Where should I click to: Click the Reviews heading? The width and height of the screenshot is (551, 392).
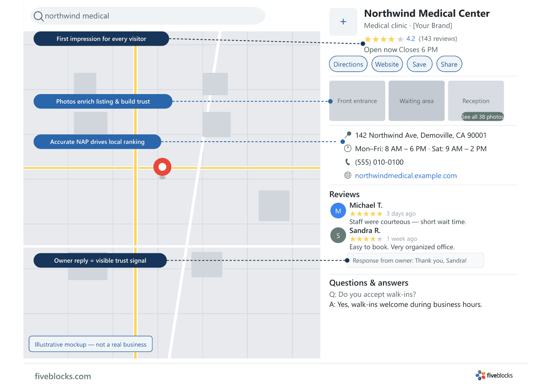(344, 194)
